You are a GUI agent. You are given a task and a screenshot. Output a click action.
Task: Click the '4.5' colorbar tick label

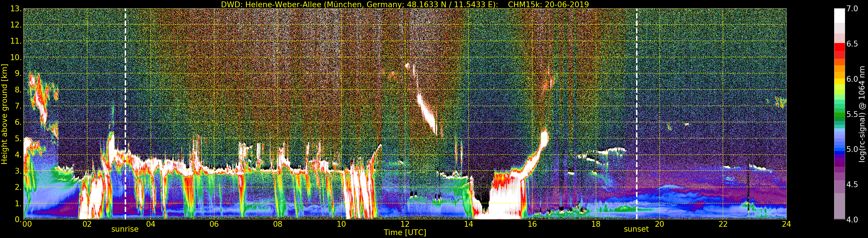tap(852, 185)
